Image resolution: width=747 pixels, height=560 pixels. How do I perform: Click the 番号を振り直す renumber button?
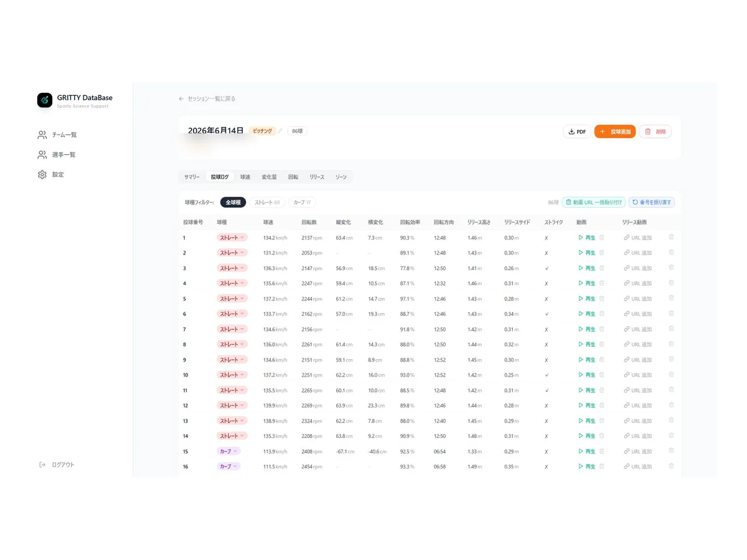tap(652, 202)
